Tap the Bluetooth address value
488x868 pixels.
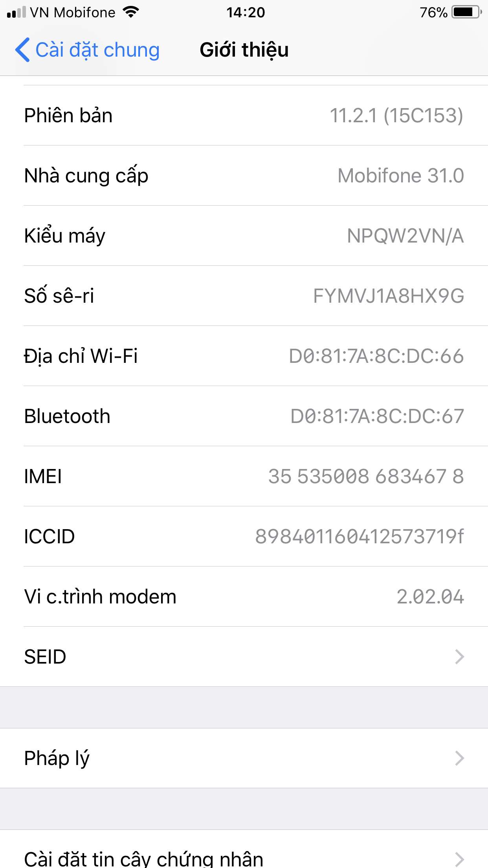[377, 416]
